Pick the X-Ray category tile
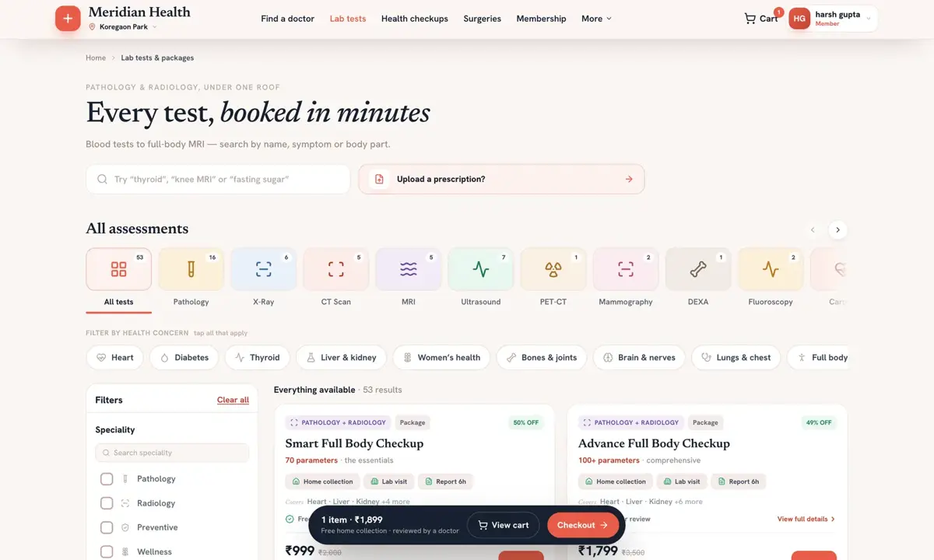This screenshot has width=934, height=560. point(264,269)
